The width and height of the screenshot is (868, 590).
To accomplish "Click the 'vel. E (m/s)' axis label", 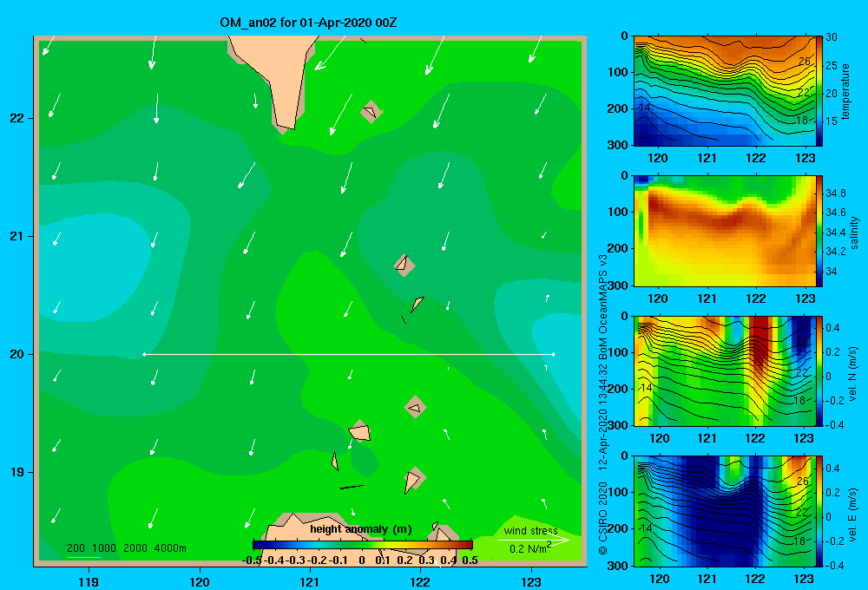I will pyautogui.click(x=852, y=515).
